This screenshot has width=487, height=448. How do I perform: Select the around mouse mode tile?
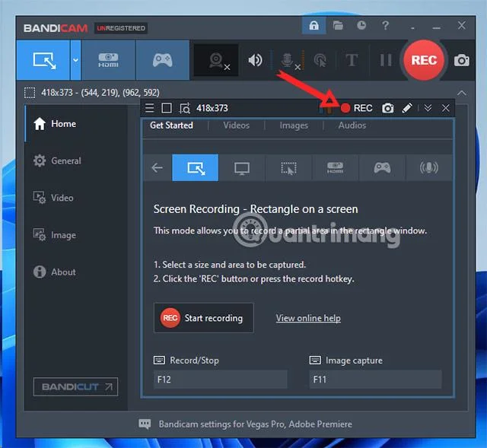point(289,167)
